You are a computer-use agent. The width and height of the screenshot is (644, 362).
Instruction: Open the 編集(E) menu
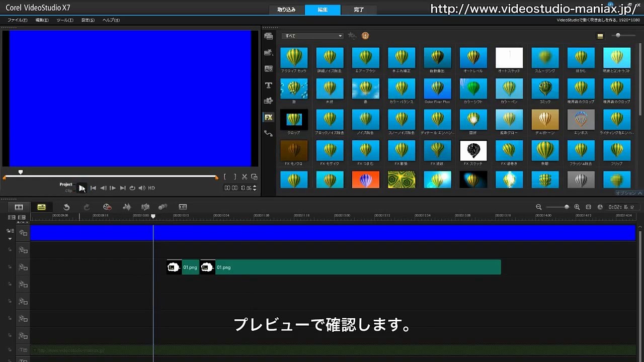[42, 20]
